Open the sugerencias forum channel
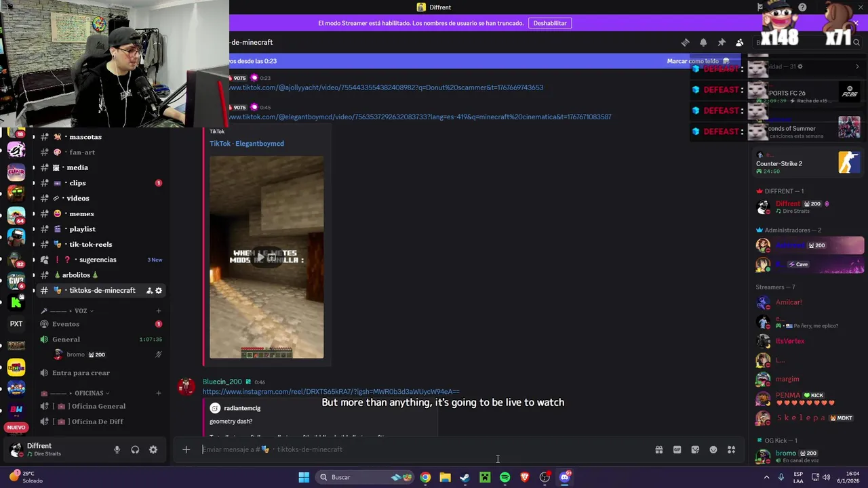 tap(100, 260)
